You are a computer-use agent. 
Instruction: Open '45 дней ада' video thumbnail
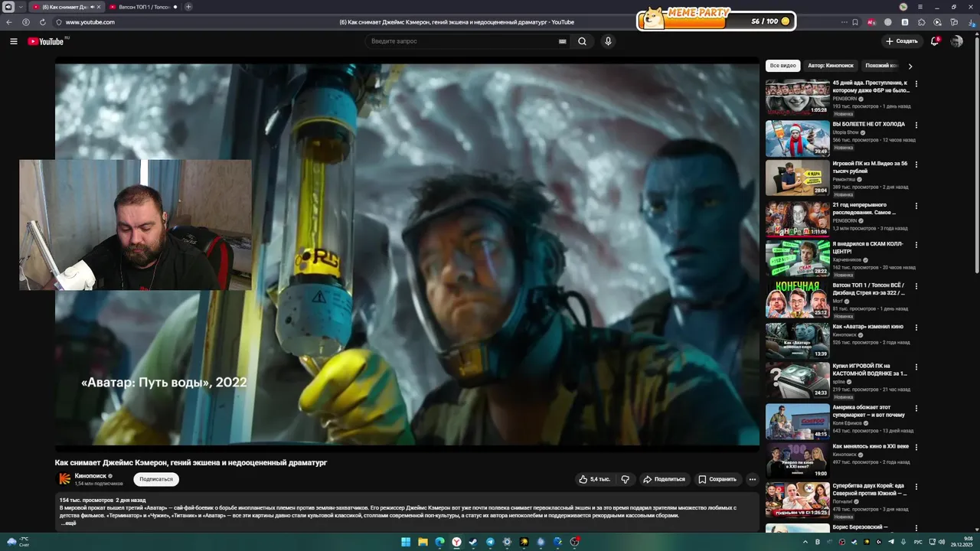[x=798, y=96]
